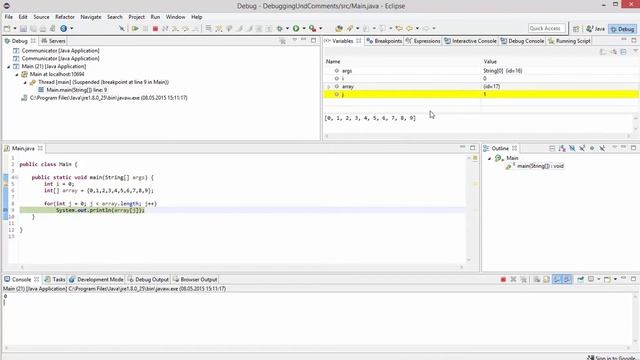Click Show Type Names icon in Variables view
The height and width of the screenshot is (360, 640).
click(603, 52)
